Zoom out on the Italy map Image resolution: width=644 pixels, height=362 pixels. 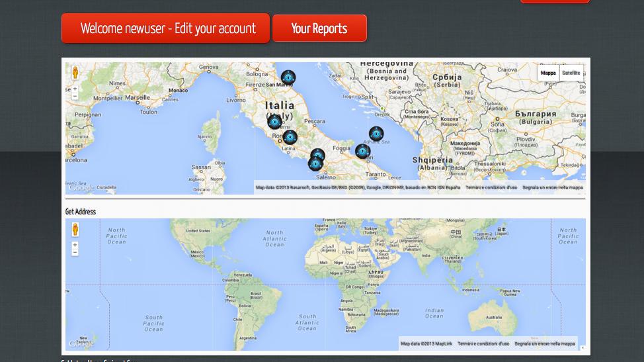coord(75,96)
